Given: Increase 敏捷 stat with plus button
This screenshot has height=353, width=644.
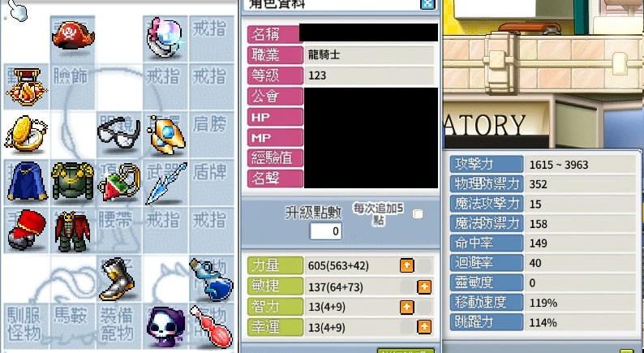Looking at the screenshot, I should (x=424, y=286).
